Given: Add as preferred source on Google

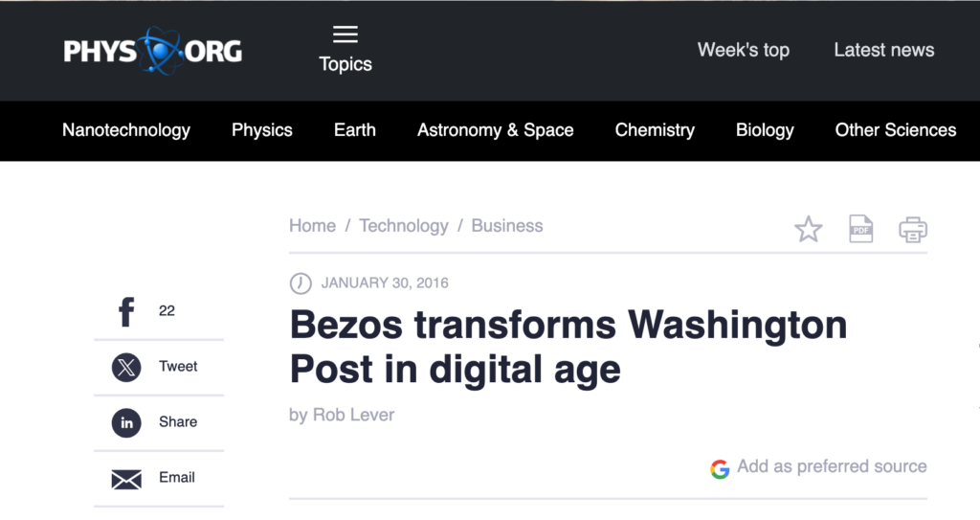Looking at the screenshot, I should tap(831, 467).
